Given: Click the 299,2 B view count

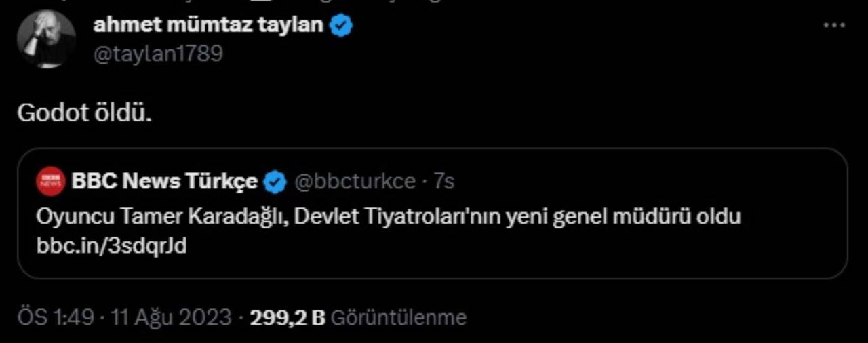Looking at the screenshot, I should click(x=288, y=317).
